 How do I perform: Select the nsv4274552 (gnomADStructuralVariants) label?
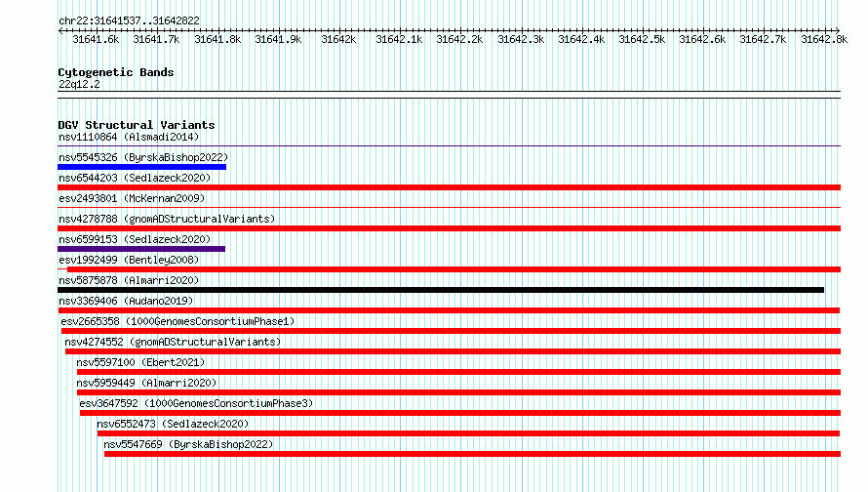[173, 342]
